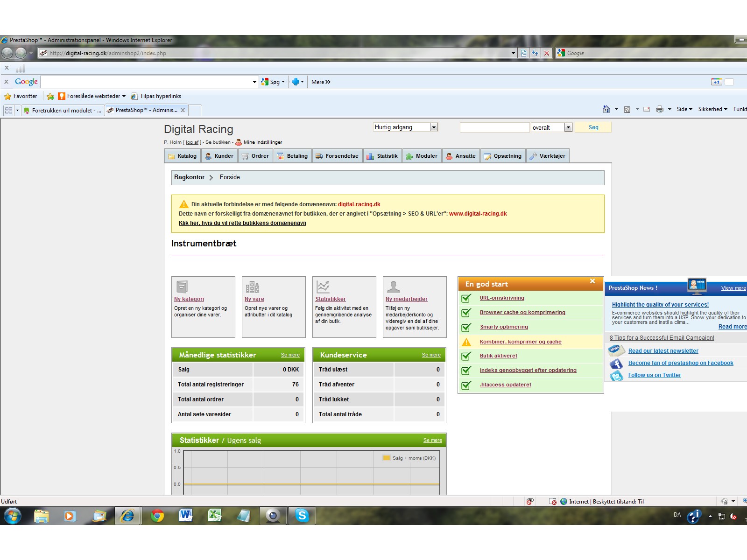747x560 pixels.
Task: Toggle the Smarty optimering checkmark
Action: pyautogui.click(x=466, y=328)
